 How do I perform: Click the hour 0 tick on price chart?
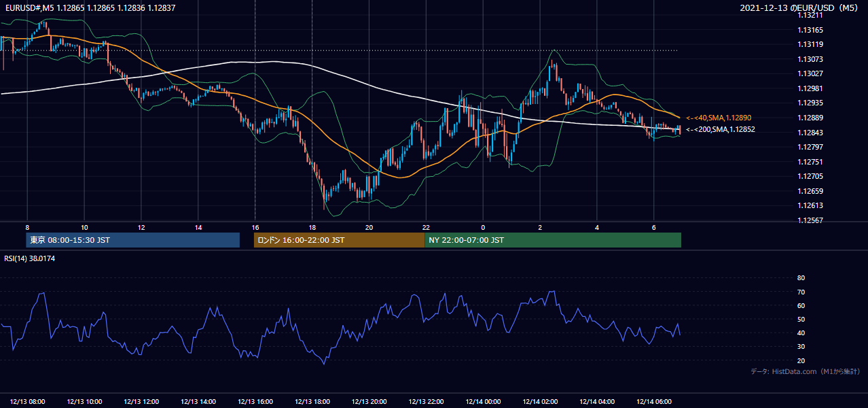click(x=483, y=227)
